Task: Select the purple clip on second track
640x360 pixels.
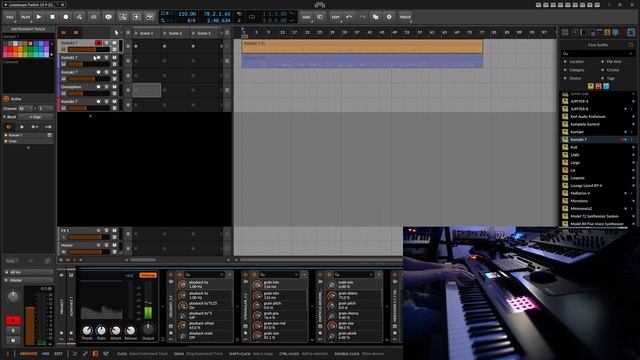Action: click(362, 61)
